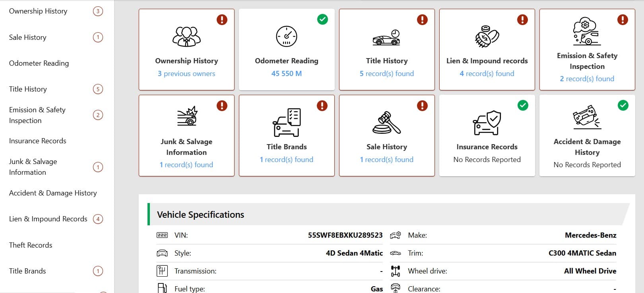Click the Accident & Damage overturned car icon
The height and width of the screenshot is (293, 644).
(x=587, y=117)
